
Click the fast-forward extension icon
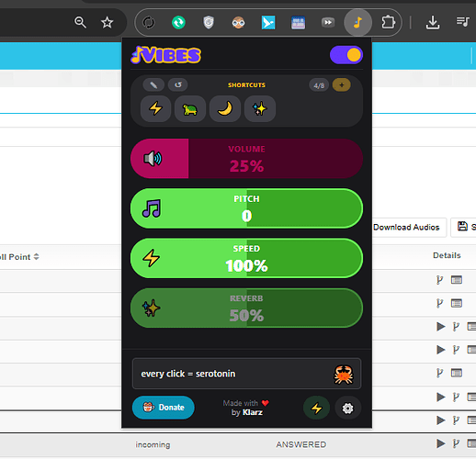click(x=328, y=22)
